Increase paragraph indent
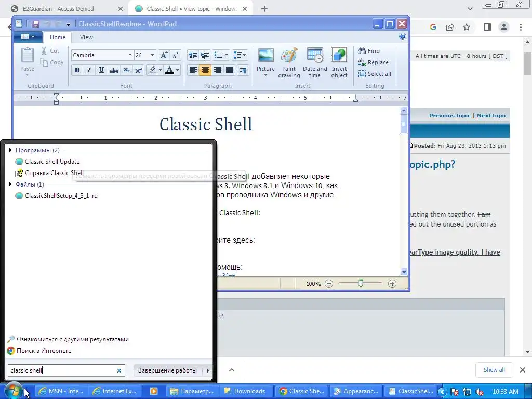This screenshot has height=399, width=532. [205, 55]
